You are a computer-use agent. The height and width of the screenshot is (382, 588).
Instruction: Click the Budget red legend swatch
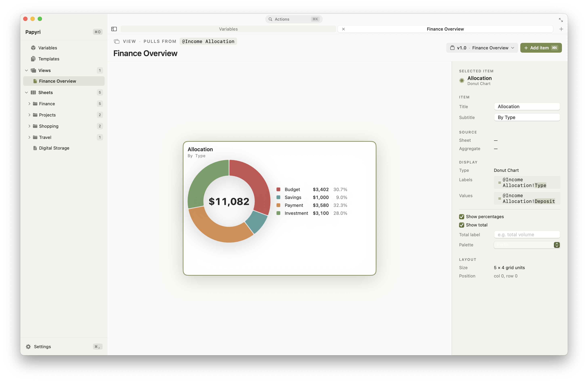(278, 190)
